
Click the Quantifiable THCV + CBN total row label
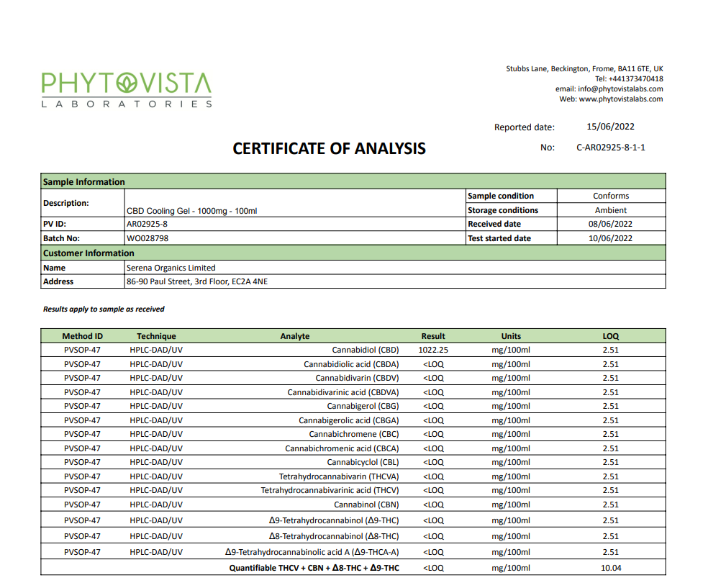click(x=314, y=568)
